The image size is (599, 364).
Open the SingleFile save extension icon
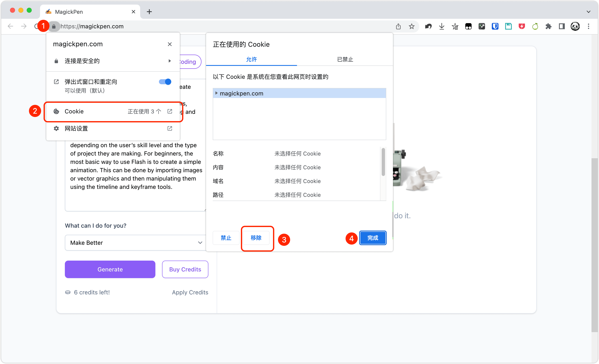coord(508,26)
